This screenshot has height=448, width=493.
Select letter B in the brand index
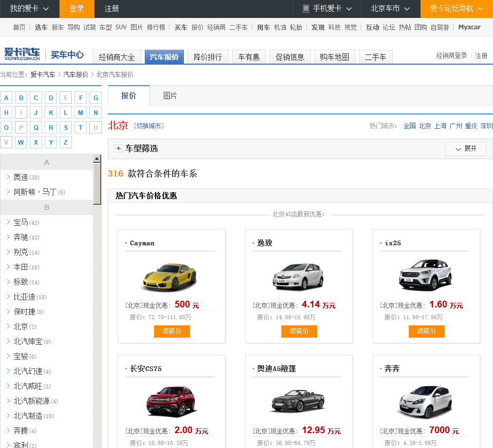[21, 98]
